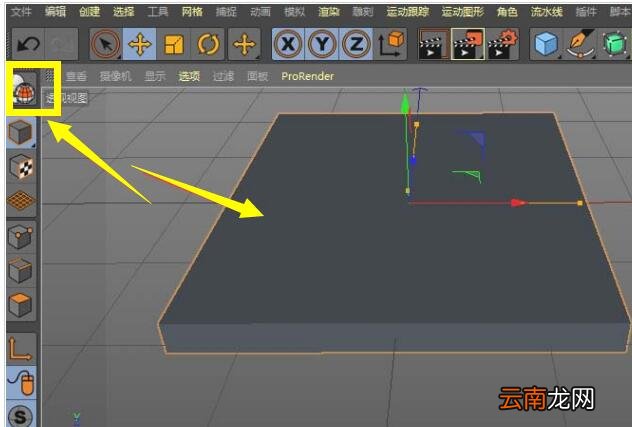632x427 pixels.
Task: Click the Make Editable icon
Action: (23, 90)
